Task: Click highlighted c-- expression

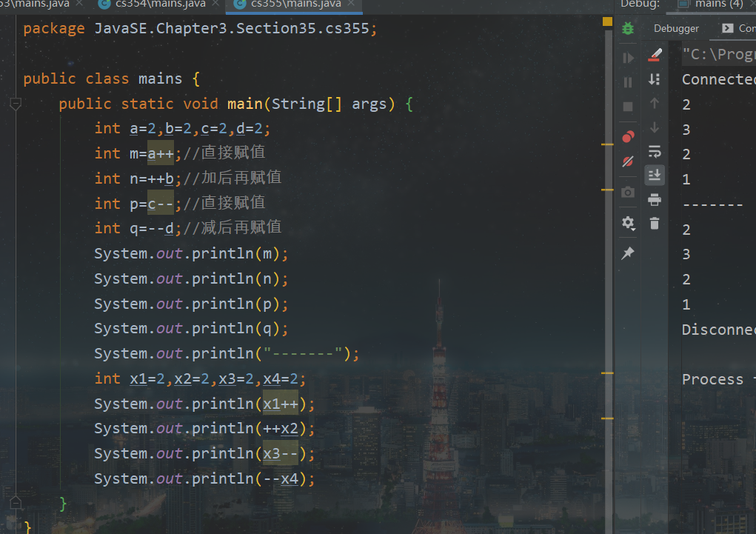Action: tap(161, 204)
